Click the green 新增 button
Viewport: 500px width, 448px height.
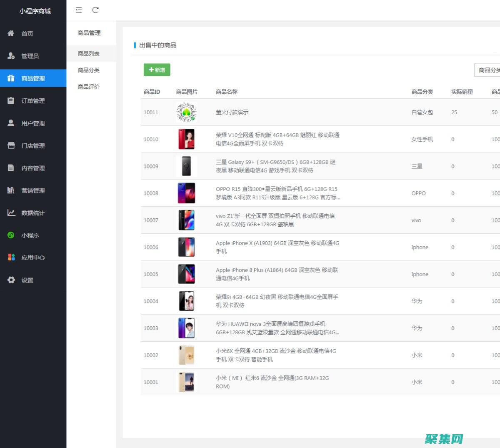pos(157,70)
